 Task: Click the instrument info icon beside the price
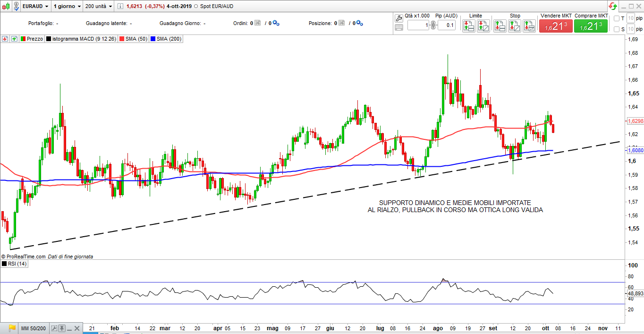120,6
